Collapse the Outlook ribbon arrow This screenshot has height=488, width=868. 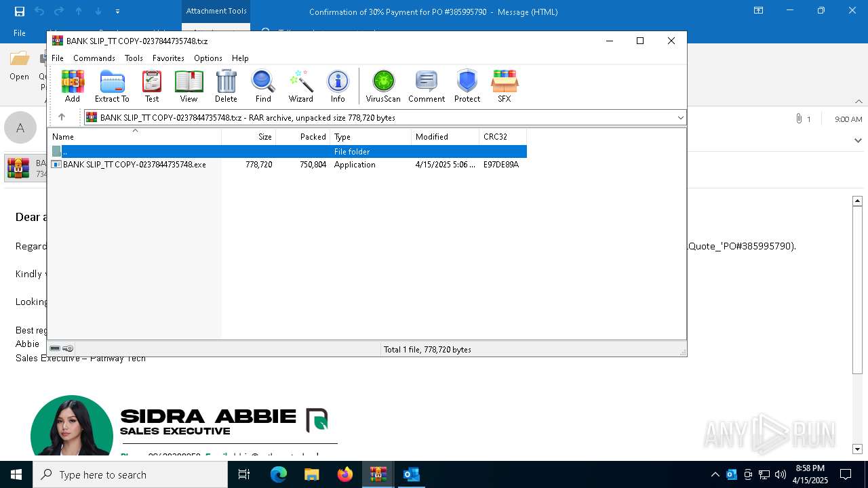point(859,102)
